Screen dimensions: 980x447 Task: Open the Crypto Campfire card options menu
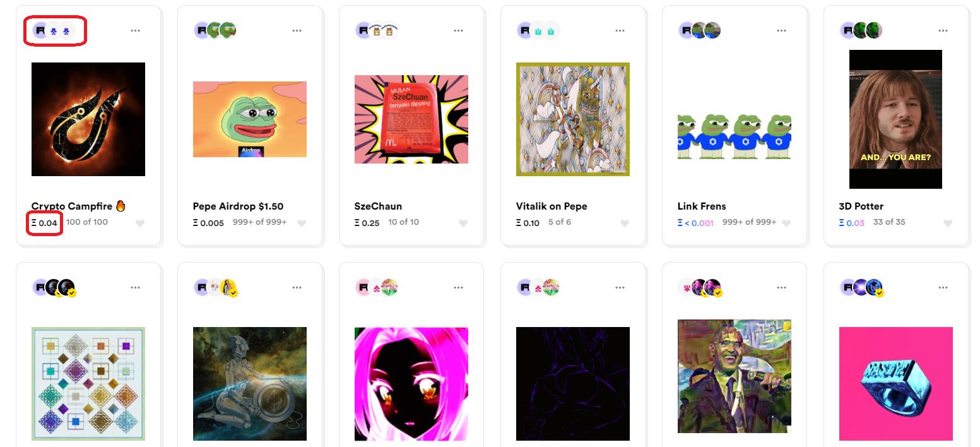point(135,30)
